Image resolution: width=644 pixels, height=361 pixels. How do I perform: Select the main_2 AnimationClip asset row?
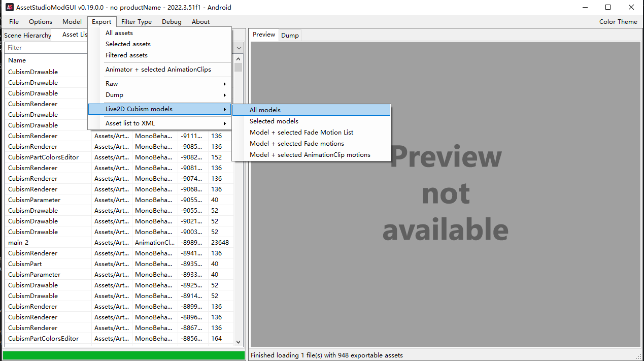point(18,243)
